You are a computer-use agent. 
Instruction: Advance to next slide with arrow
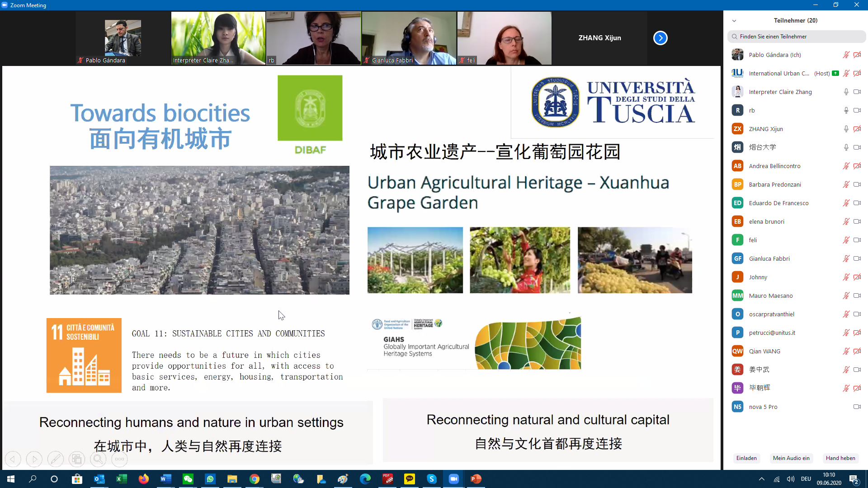[34, 459]
